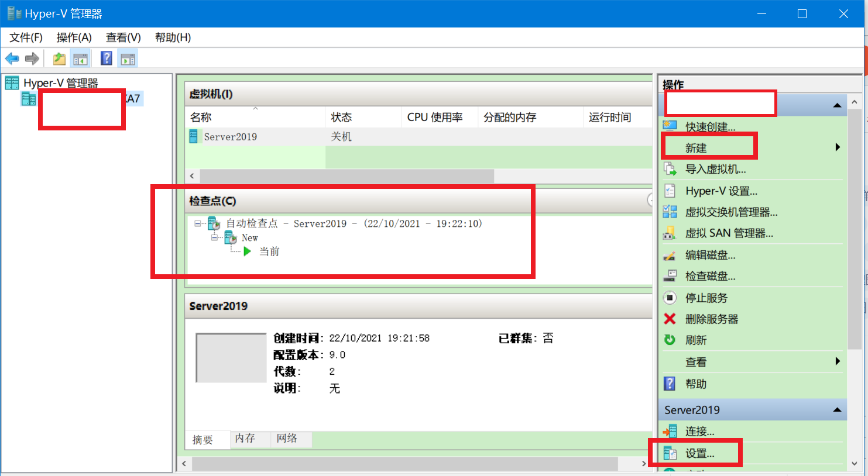This screenshot has width=868, height=476.
Task: Click the 操作 pane title
Action: (673, 84)
